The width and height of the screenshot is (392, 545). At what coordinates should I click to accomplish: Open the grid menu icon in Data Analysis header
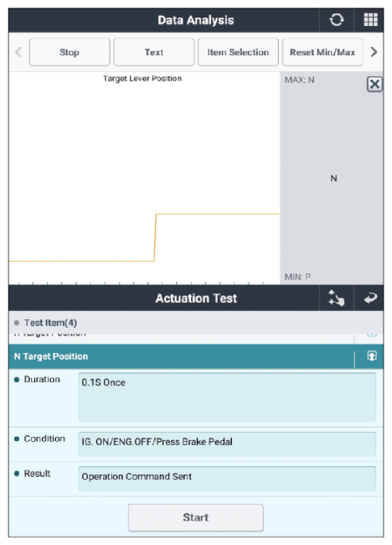pyautogui.click(x=370, y=20)
